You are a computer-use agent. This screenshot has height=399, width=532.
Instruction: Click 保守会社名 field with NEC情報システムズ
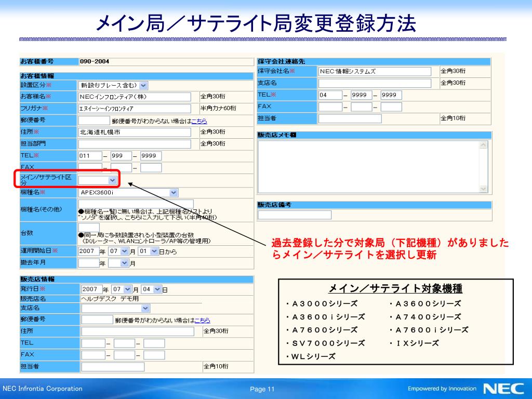pyautogui.click(x=375, y=72)
